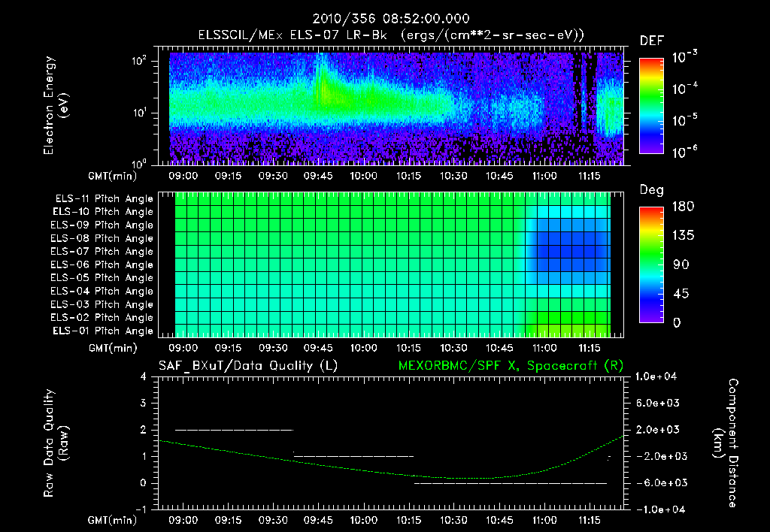Click the DEF rainbow color bar
Image resolution: width=770 pixels, height=532 pixels.
pyautogui.click(x=651, y=106)
